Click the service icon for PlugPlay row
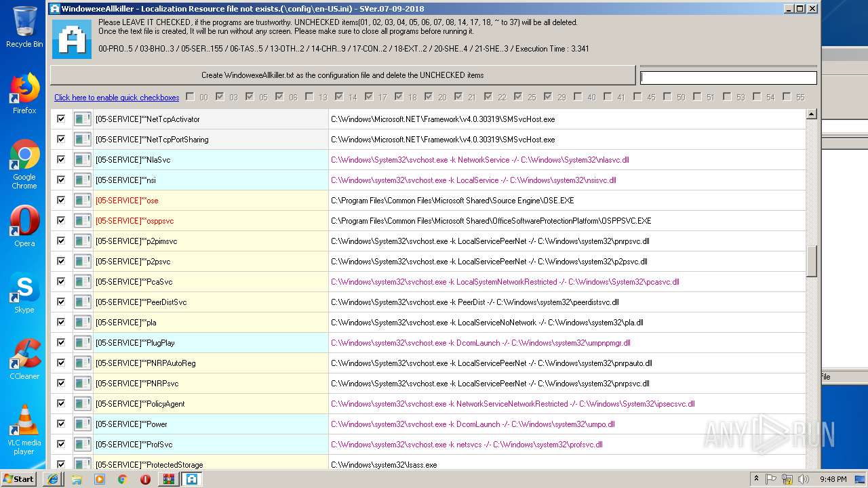868x488 pixels. click(x=83, y=343)
